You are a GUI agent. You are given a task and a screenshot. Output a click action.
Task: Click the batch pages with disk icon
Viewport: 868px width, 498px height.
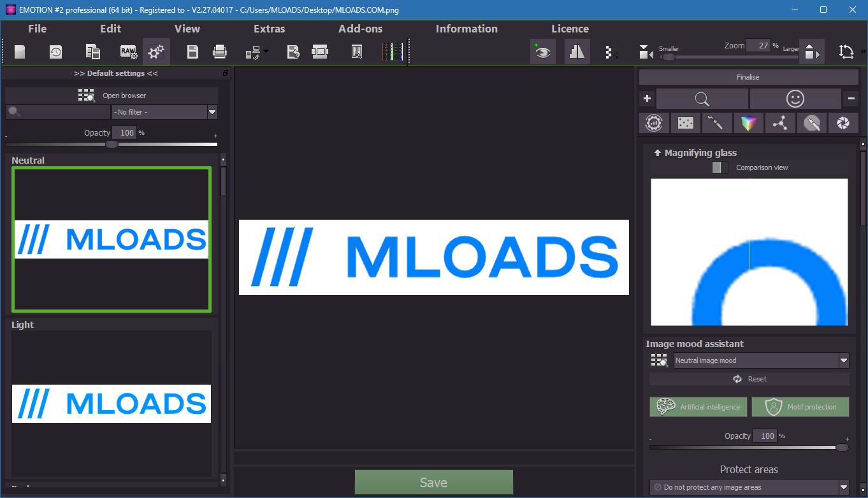[93, 52]
